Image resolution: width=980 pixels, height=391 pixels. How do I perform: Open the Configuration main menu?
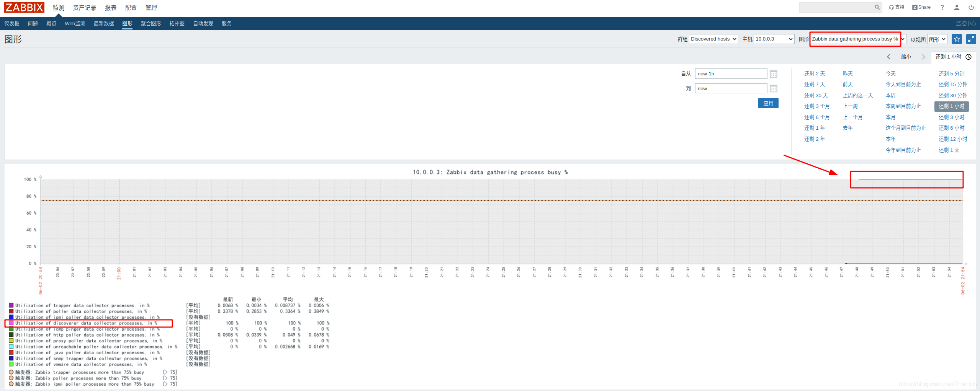[x=131, y=8]
